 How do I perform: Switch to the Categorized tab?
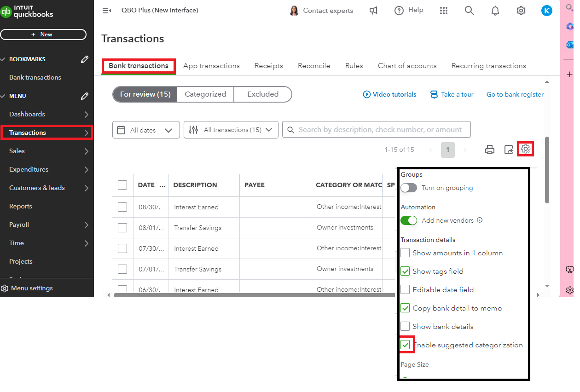(x=205, y=94)
